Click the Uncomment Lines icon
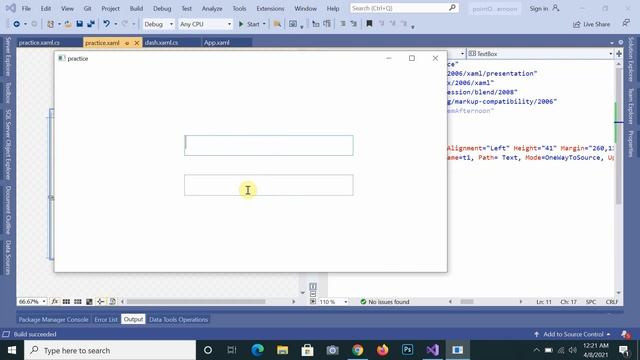This screenshot has width=640, height=360. pyautogui.click(x=354, y=24)
